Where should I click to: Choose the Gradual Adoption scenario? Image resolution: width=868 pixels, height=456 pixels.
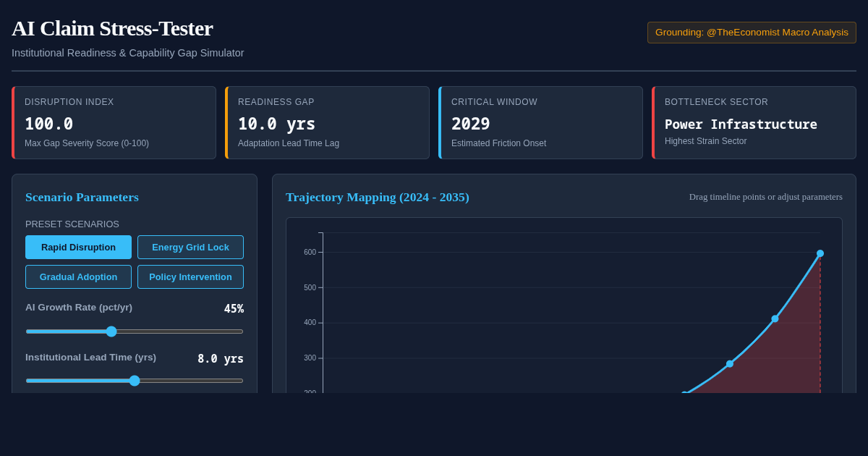tap(78, 276)
